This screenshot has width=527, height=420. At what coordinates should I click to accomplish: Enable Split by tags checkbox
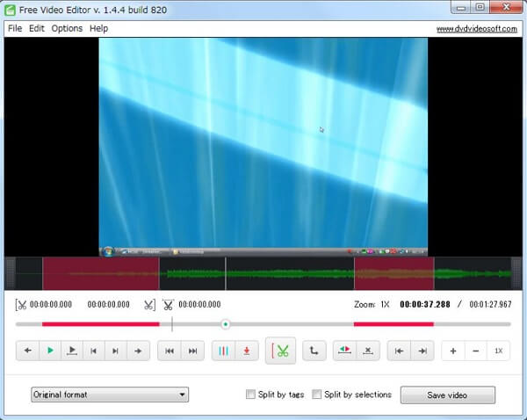tap(250, 395)
